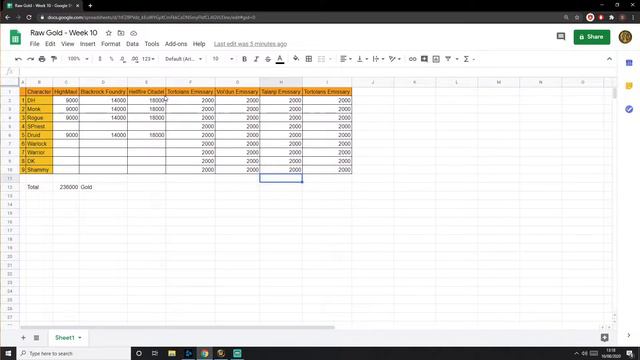Click the green Share button
Screen dimensions: 640x360
(592, 37)
